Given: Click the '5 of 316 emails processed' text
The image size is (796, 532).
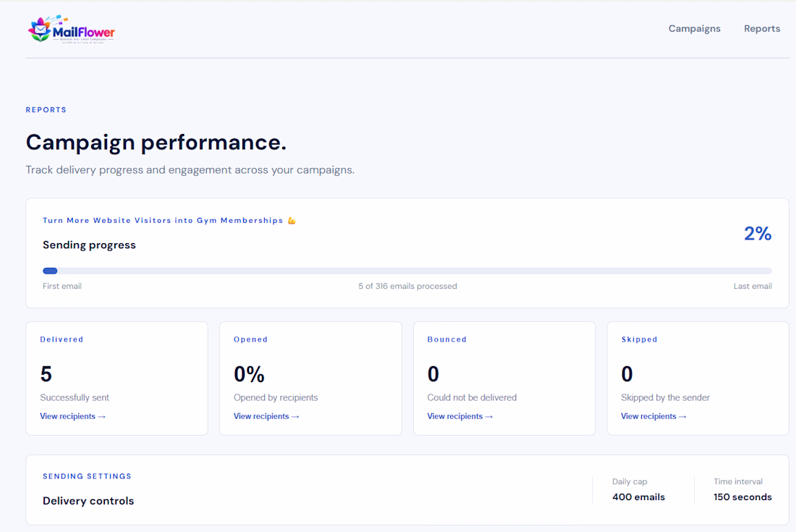Looking at the screenshot, I should (407, 287).
